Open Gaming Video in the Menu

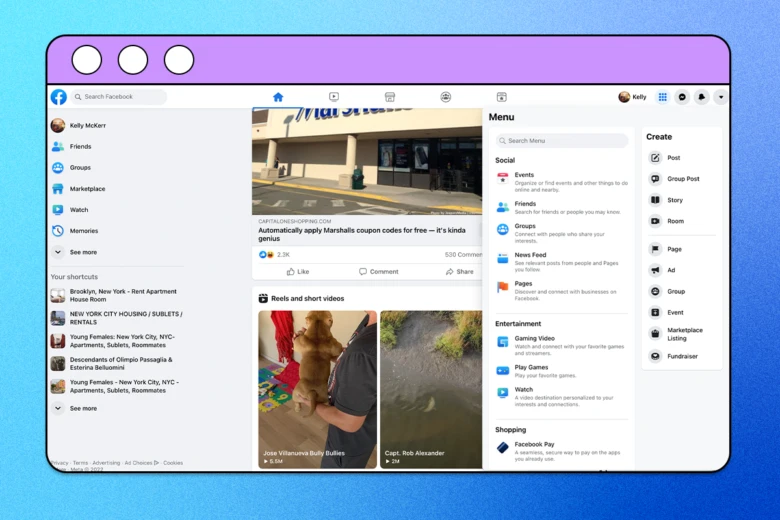coord(561,345)
